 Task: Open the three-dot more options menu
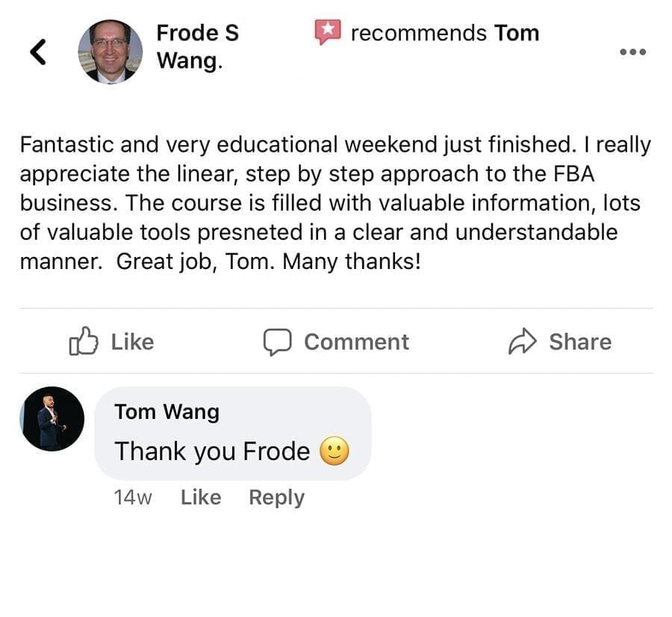pyautogui.click(x=632, y=52)
